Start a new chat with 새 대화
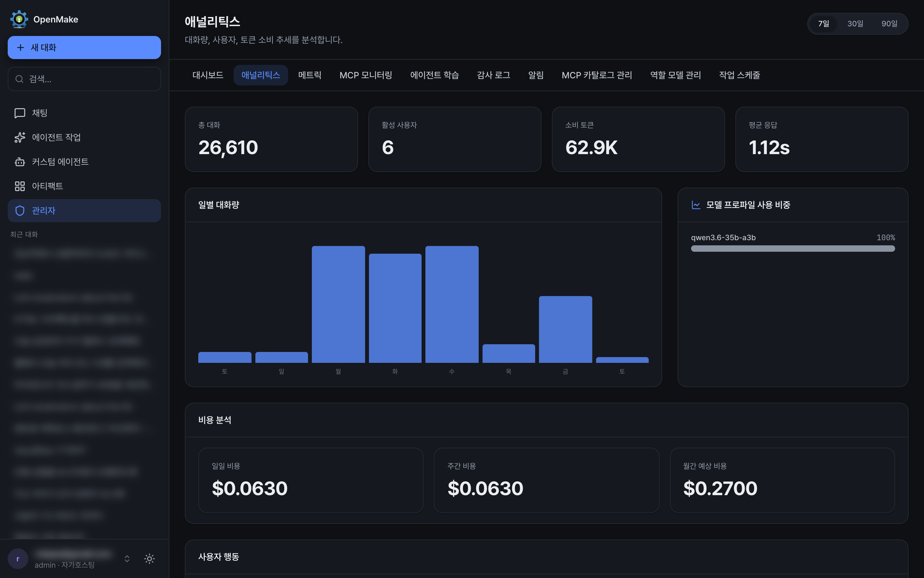Screen dimensions: 924x578 84,48
